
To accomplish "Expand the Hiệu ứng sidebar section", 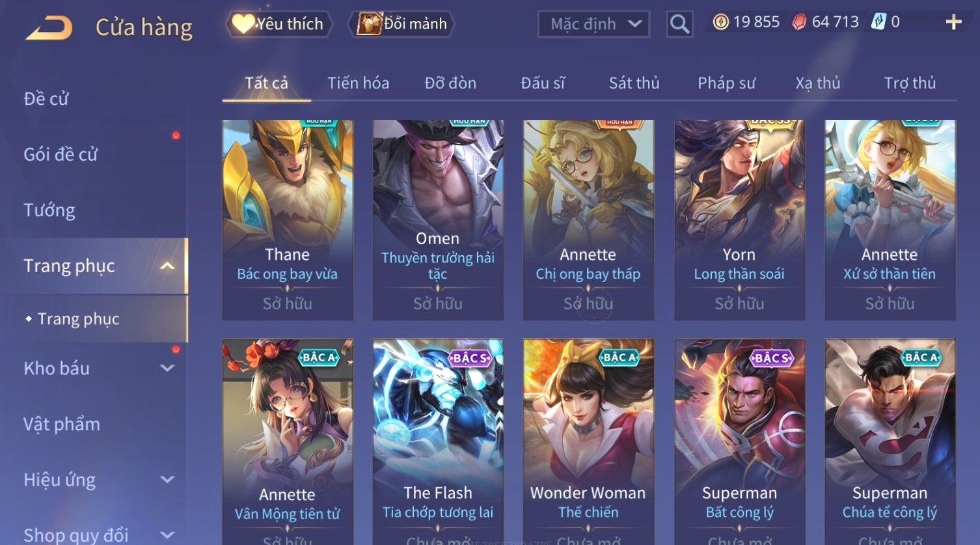I will pos(167,480).
